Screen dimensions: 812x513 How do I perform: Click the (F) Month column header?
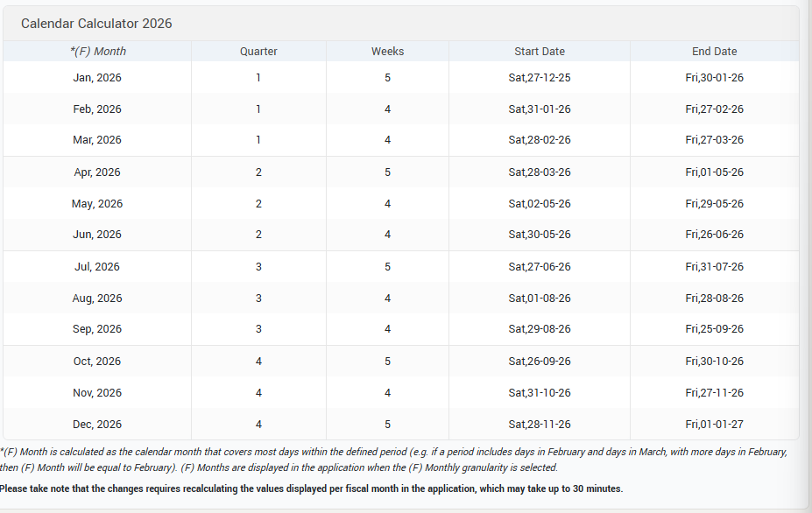tap(98, 52)
